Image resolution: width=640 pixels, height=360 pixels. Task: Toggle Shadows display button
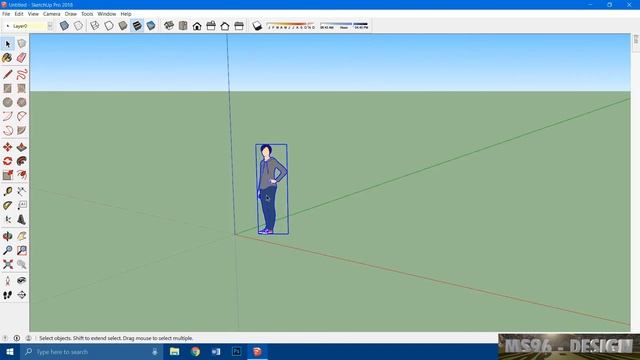[257, 26]
